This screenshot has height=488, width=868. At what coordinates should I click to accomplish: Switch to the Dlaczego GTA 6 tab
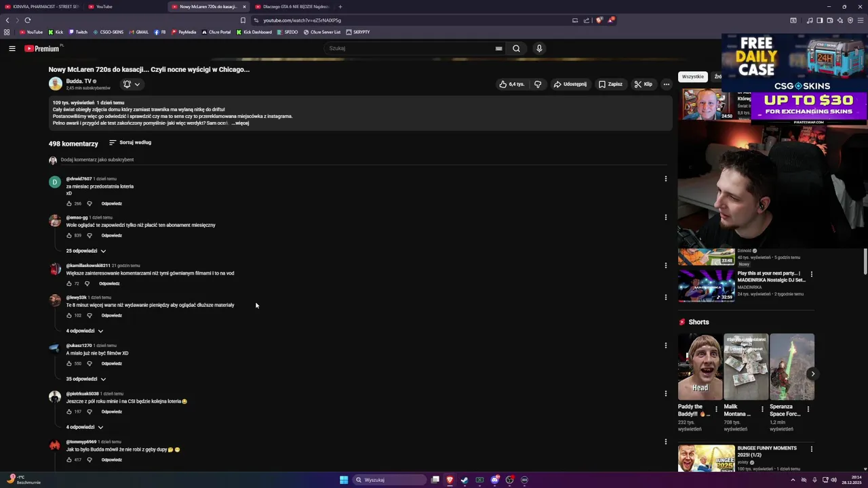292,7
